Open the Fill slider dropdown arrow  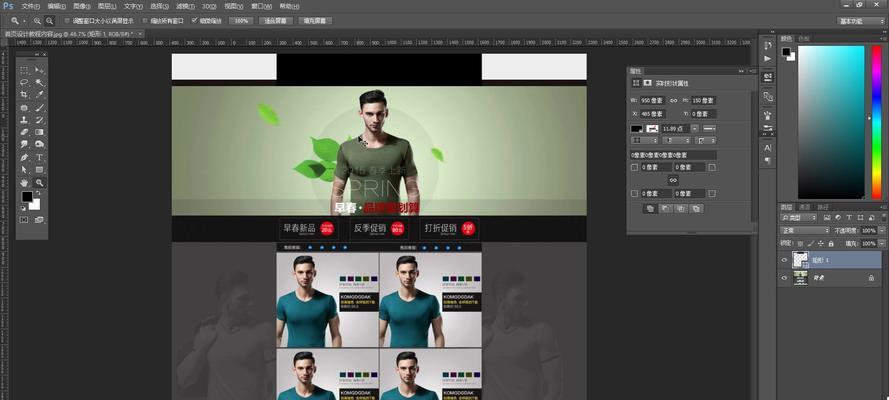pos(881,243)
